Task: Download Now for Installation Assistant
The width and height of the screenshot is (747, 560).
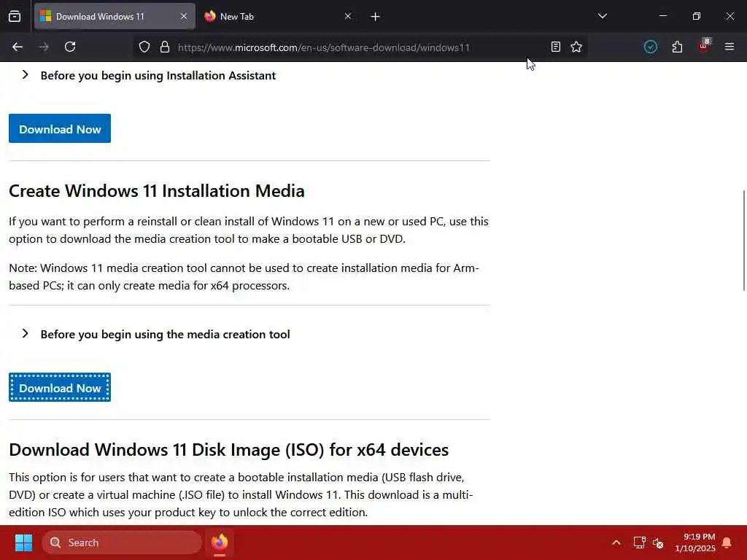Action: (x=60, y=128)
